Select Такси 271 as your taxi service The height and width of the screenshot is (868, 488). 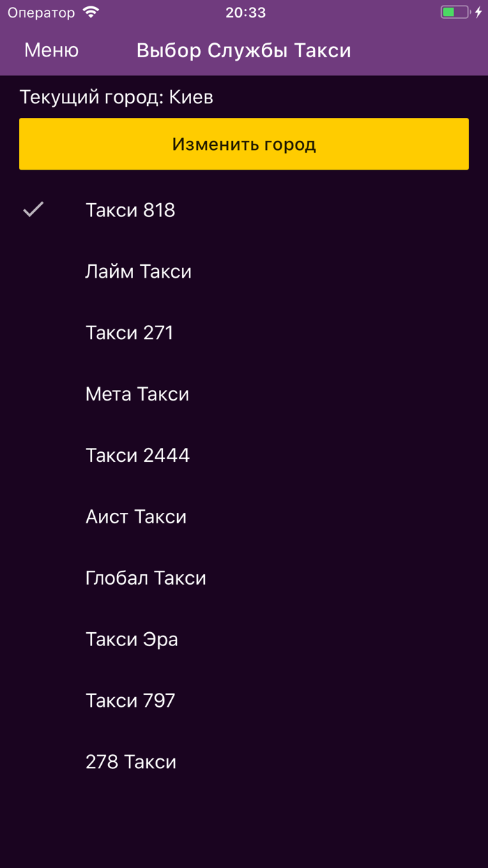click(130, 332)
